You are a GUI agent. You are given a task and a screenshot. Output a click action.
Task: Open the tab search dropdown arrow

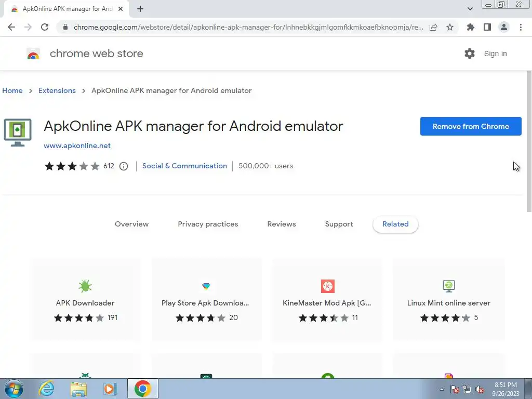(470, 9)
